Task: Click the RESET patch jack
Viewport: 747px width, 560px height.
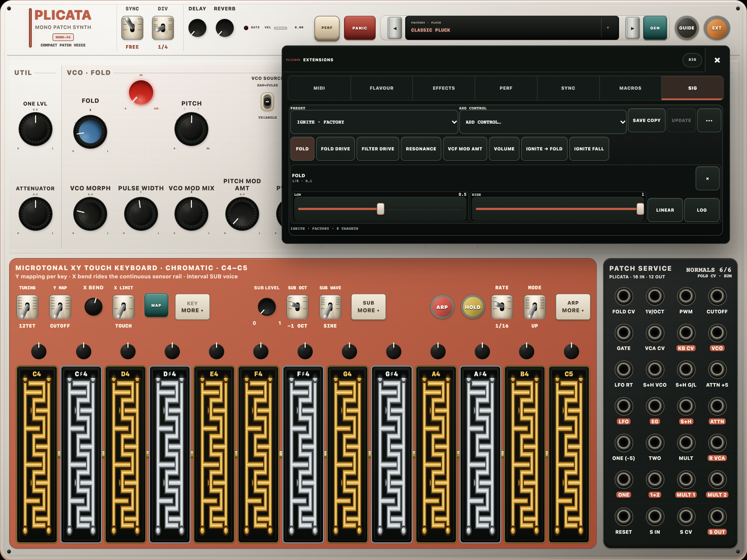Action: coord(623,517)
